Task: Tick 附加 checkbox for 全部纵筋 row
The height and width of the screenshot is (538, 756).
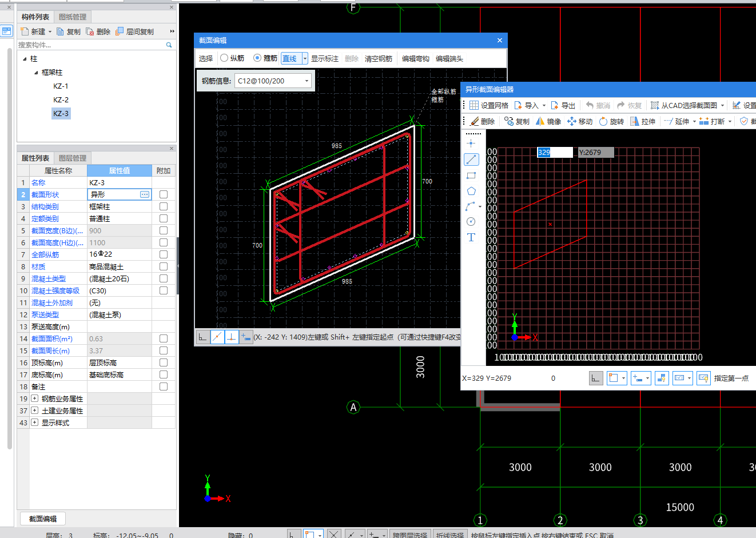Action: pyautogui.click(x=164, y=254)
